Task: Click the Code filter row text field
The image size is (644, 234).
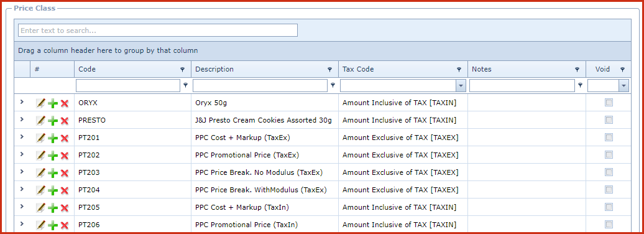Action: click(128, 85)
